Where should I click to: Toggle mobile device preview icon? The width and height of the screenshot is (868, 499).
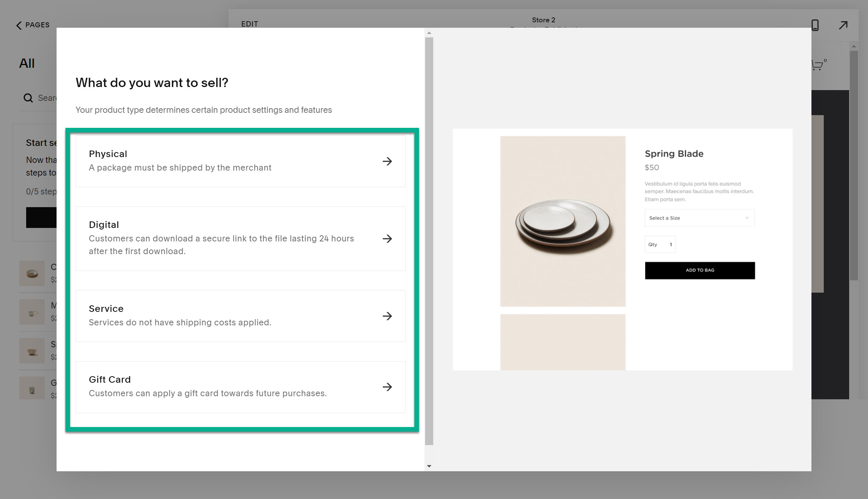click(x=815, y=25)
